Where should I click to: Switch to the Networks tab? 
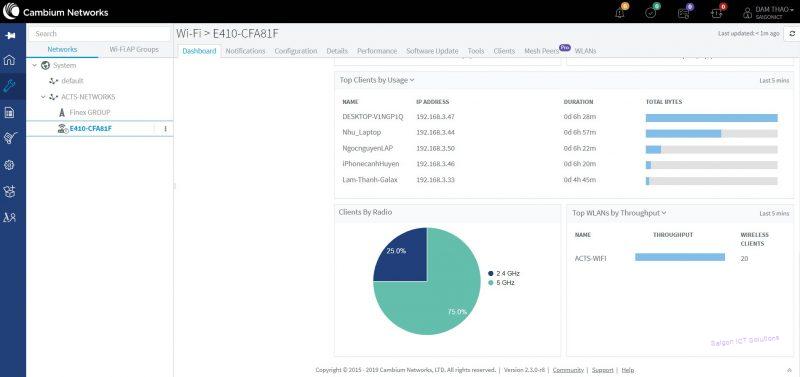point(62,49)
